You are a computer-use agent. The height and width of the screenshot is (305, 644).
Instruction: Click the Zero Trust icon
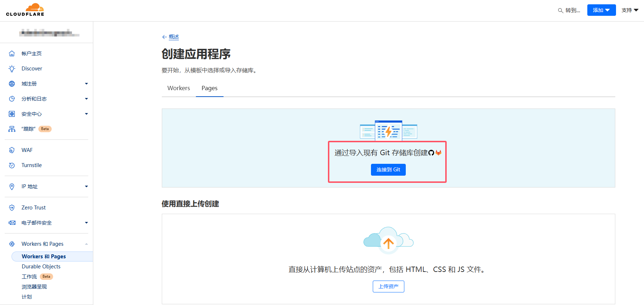pyautogui.click(x=12, y=208)
